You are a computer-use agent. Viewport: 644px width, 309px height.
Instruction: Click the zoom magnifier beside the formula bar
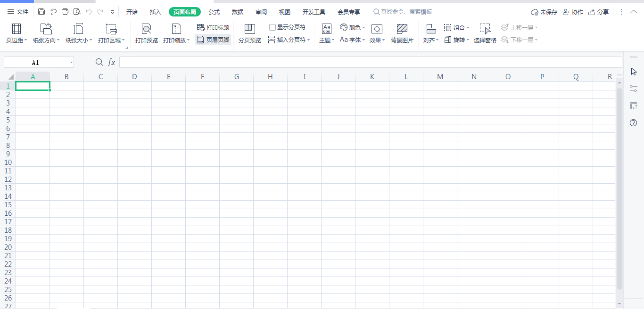click(99, 62)
